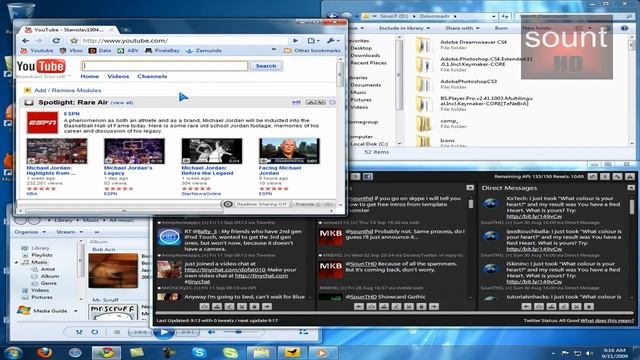Image resolution: width=640 pixels, height=360 pixels.
Task: Open the Youtube bookmark in bookmarks bar
Action: pos(37,51)
